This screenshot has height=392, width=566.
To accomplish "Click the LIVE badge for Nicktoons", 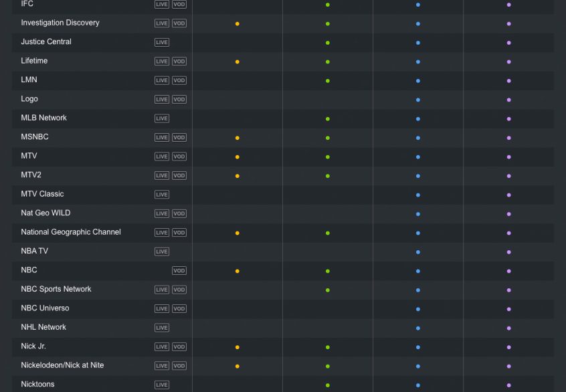I will tap(162, 385).
